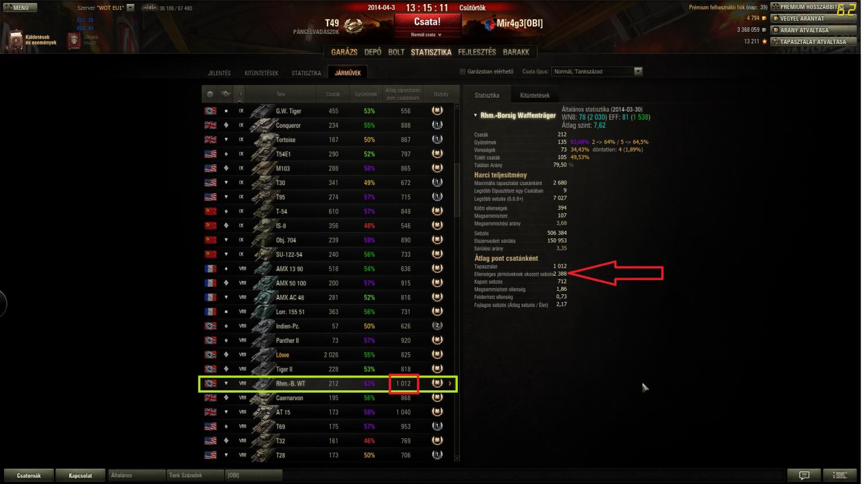
Task: Click the vehicle type column header icon
Action: click(x=226, y=94)
